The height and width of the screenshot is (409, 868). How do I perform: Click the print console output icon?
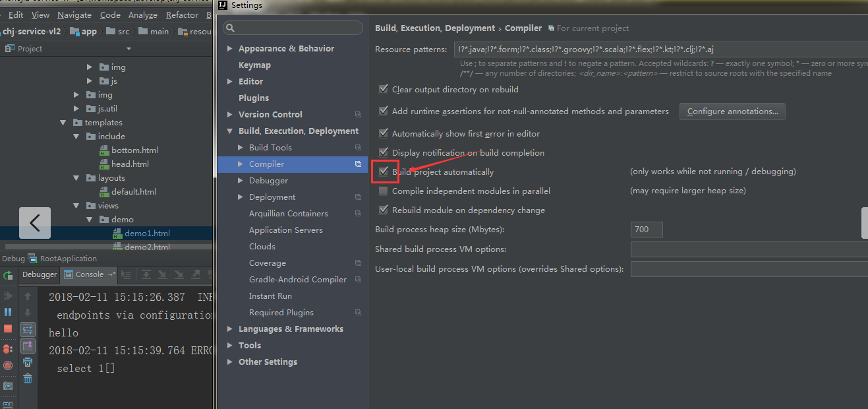(x=28, y=362)
